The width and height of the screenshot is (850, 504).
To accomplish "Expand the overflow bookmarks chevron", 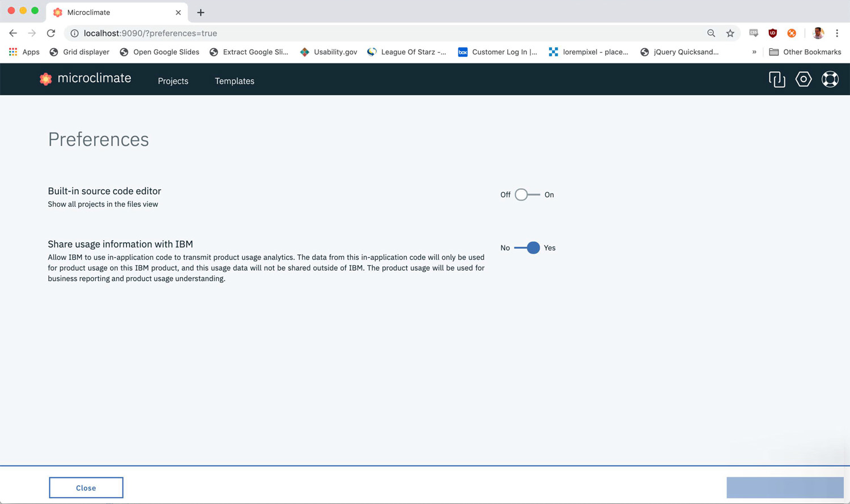I will 754,52.
